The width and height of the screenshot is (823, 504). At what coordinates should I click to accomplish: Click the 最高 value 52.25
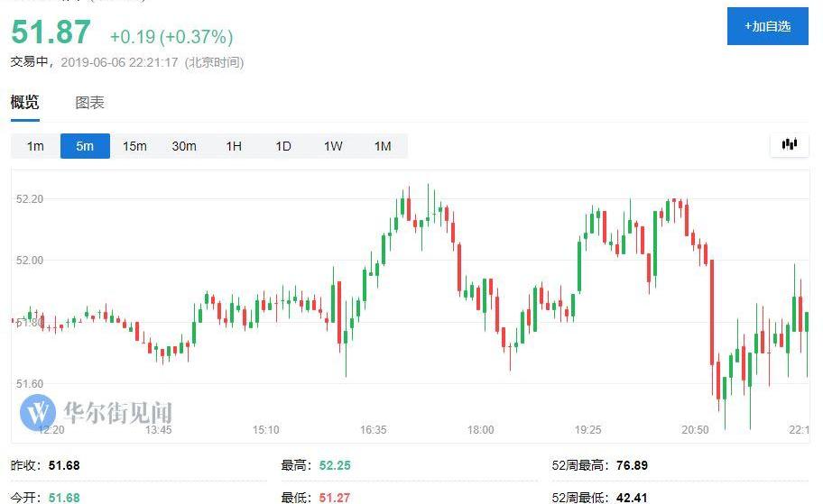coord(335,465)
